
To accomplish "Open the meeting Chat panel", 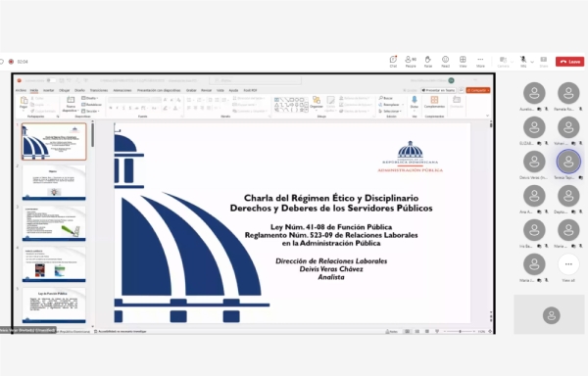I will click(x=393, y=62).
